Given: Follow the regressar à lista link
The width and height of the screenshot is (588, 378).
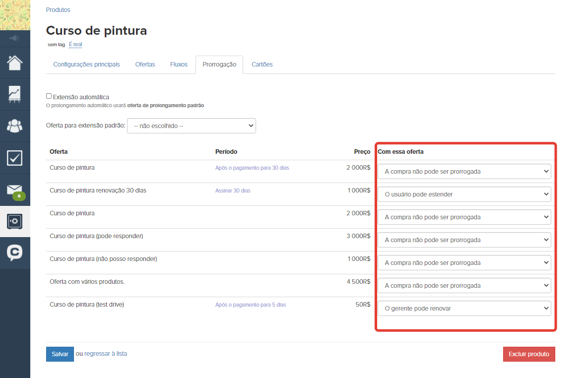Looking at the screenshot, I should (x=106, y=354).
